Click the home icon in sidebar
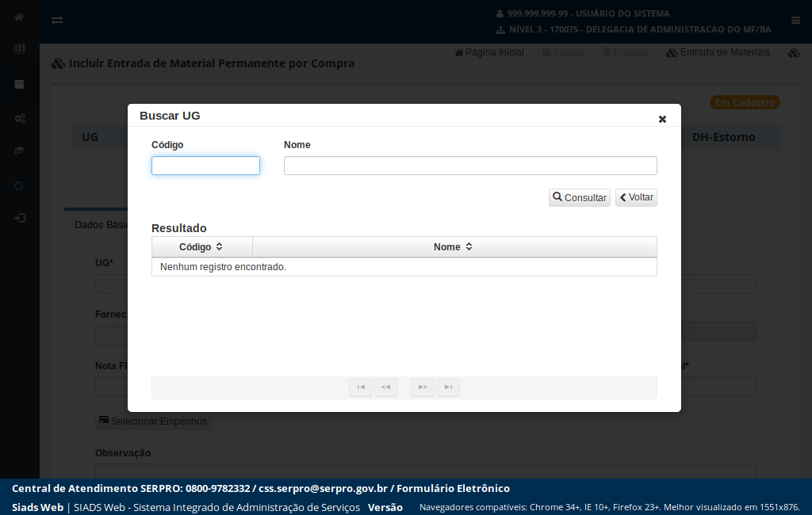The width and height of the screenshot is (812, 515). (19, 17)
